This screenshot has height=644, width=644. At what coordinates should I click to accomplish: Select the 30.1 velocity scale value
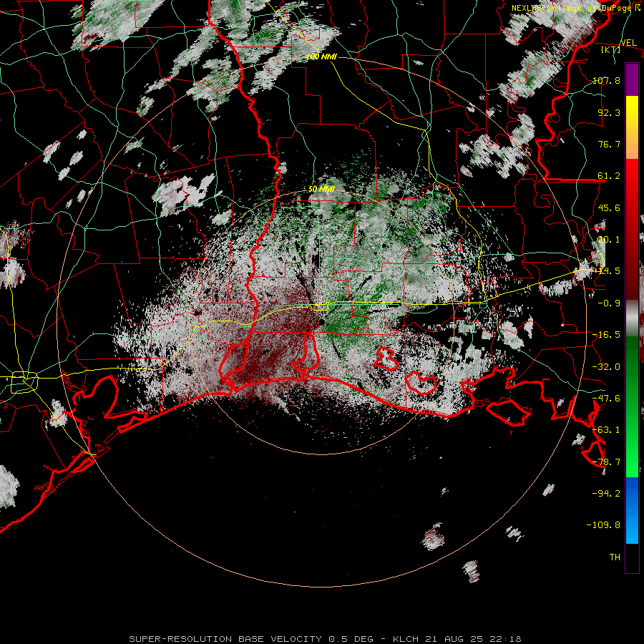click(609, 240)
